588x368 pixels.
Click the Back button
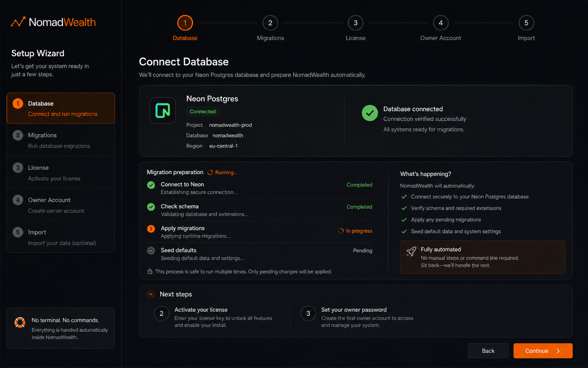(x=488, y=351)
